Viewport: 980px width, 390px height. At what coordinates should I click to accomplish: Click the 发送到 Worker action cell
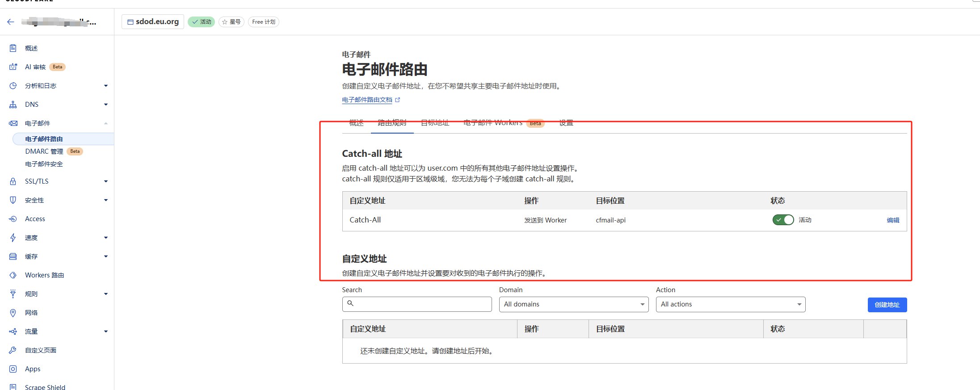tap(545, 220)
